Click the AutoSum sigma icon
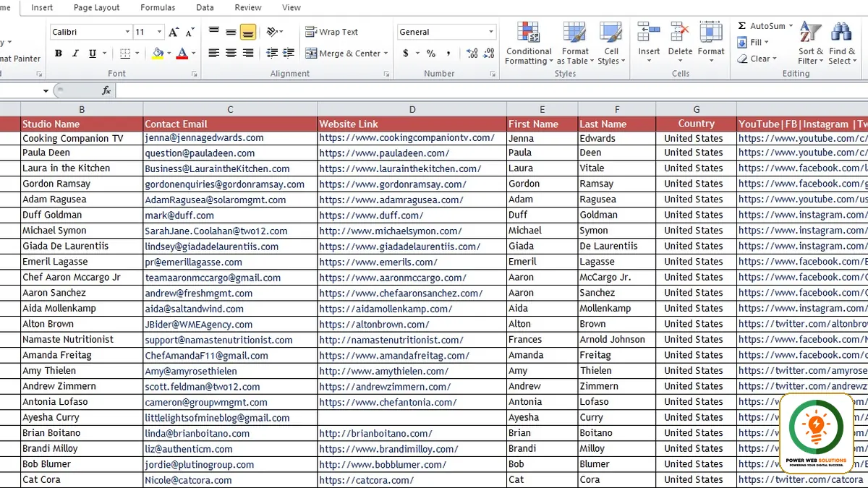The image size is (868, 488). click(x=741, y=26)
